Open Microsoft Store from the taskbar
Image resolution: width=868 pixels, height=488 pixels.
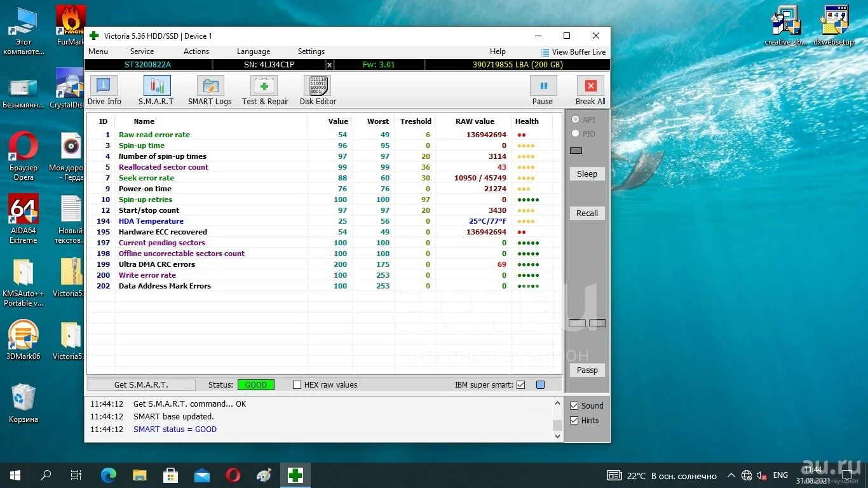click(x=171, y=475)
